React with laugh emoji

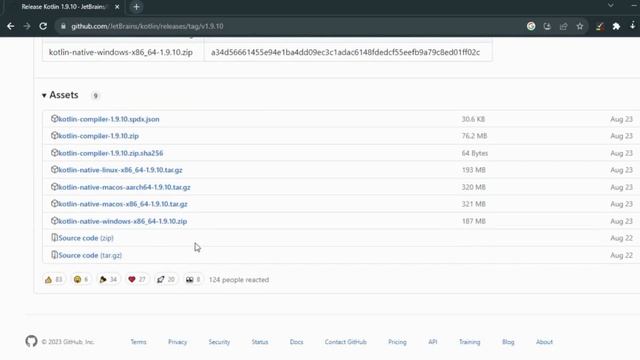(81, 280)
